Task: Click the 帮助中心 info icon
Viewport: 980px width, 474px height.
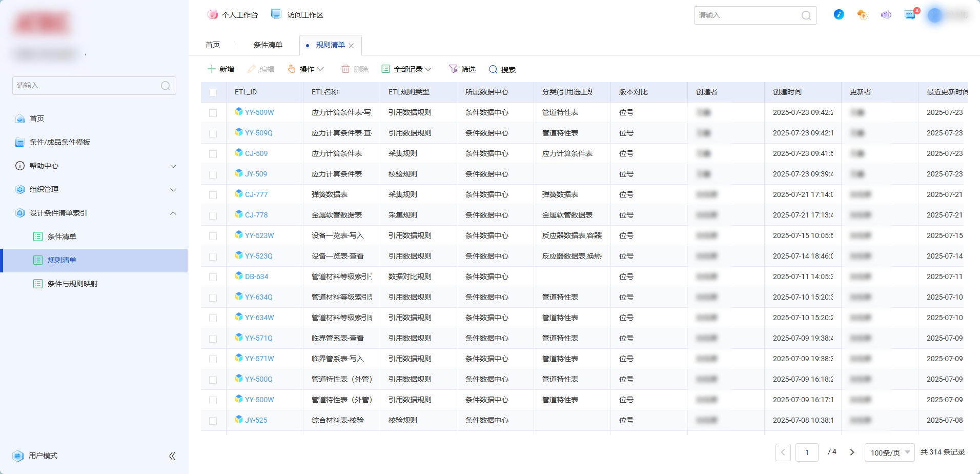Action: pos(20,166)
